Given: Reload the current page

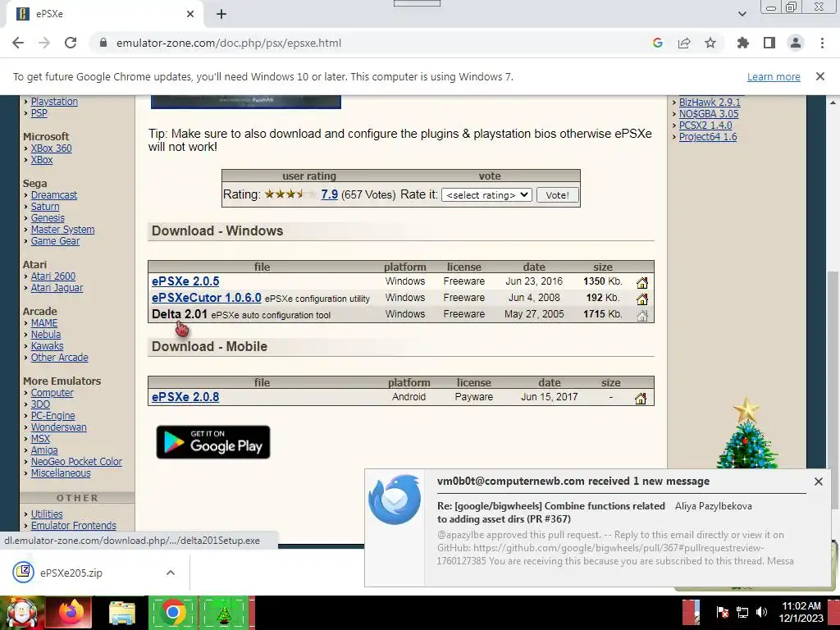Looking at the screenshot, I should pos(71,43).
